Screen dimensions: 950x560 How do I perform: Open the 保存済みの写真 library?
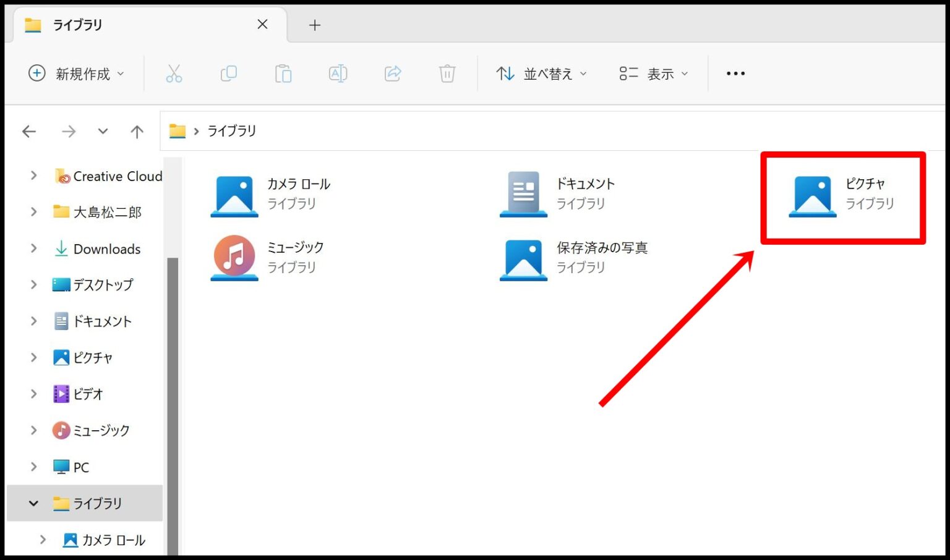(x=523, y=258)
